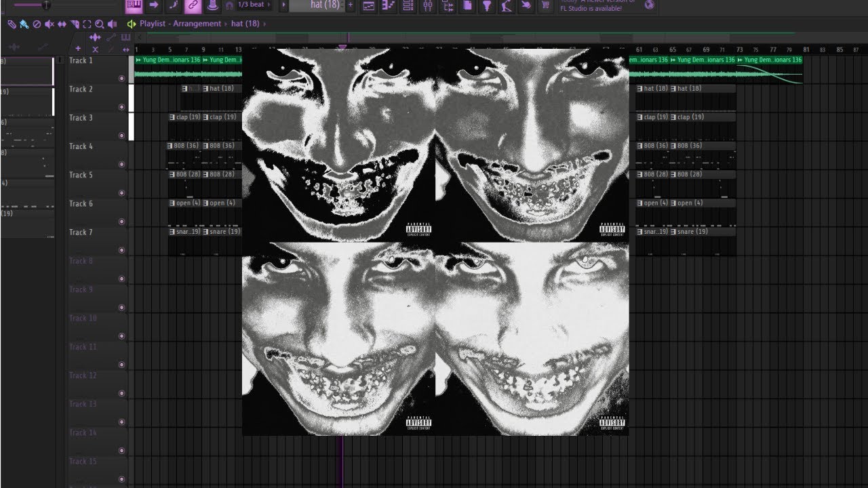
Task: Adjust the top-left volume slider knob
Action: click(x=46, y=5)
